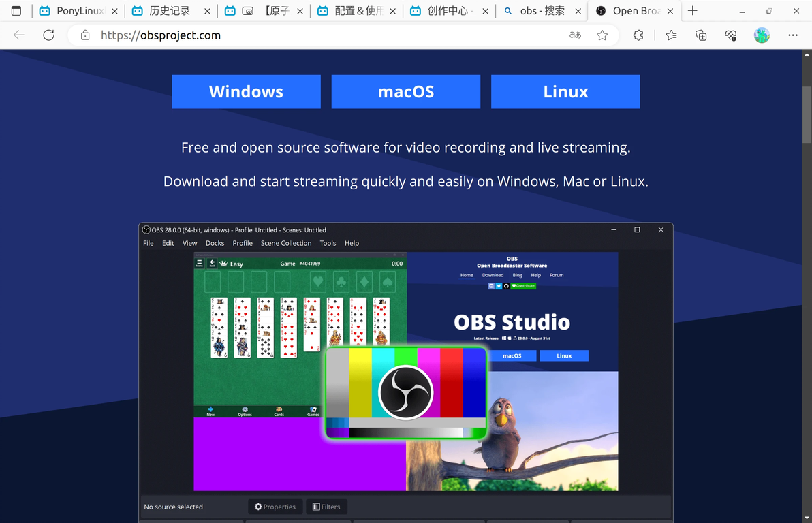812x523 pixels.
Task: Close the 配置&使用 tab
Action: 392,11
